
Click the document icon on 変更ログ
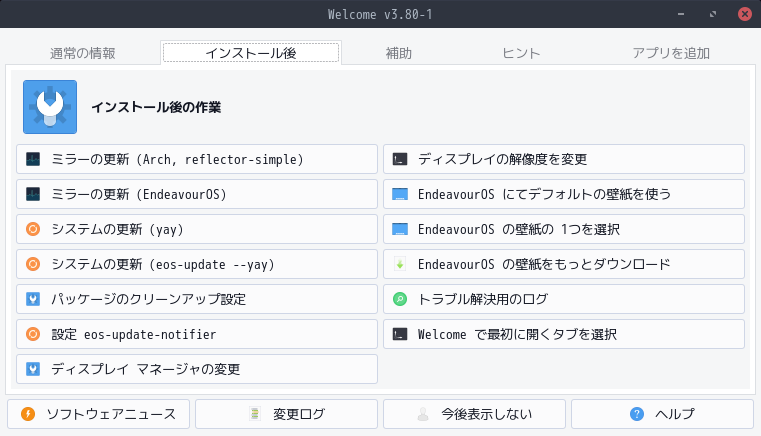click(x=255, y=414)
